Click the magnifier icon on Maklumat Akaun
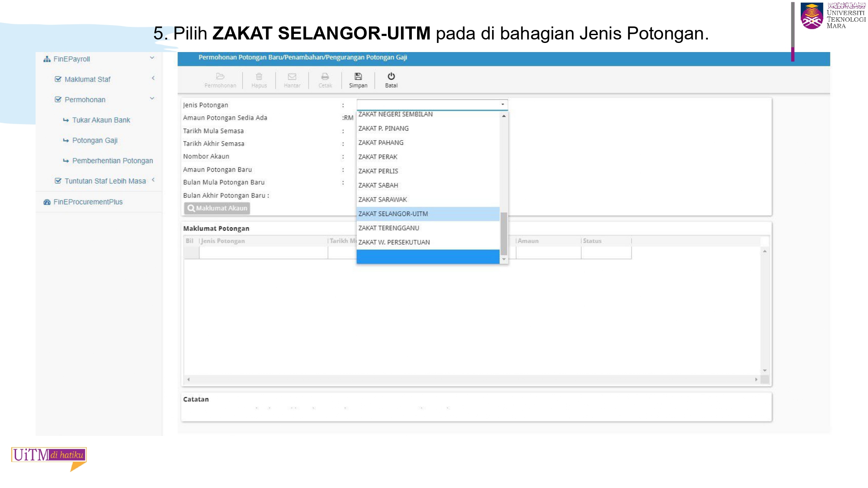868x488 pixels. click(191, 208)
